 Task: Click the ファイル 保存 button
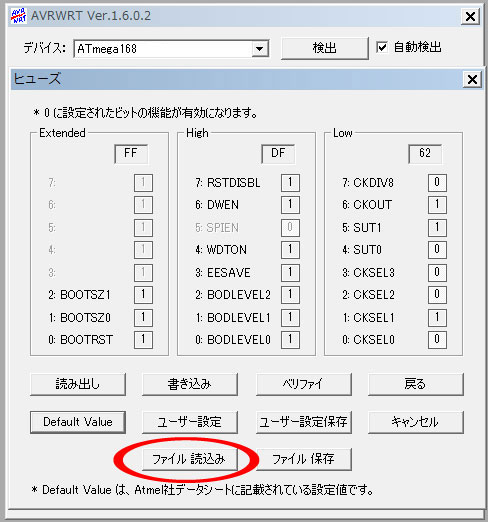(303, 459)
